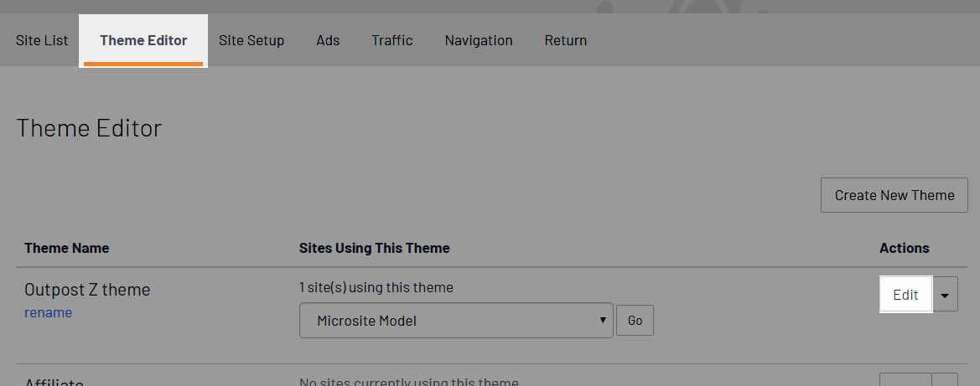
Task: Select the Theme Editor tab
Action: (x=143, y=40)
